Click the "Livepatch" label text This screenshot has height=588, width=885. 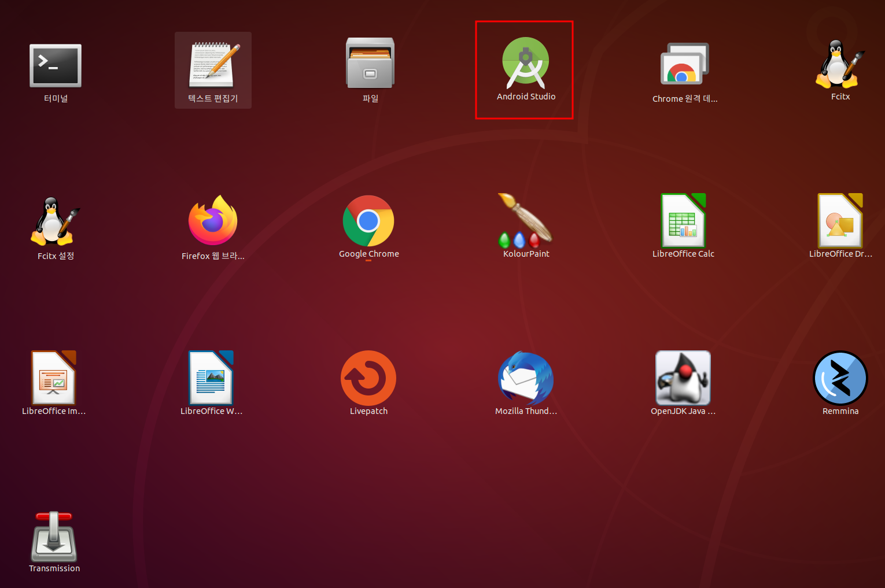368,411
